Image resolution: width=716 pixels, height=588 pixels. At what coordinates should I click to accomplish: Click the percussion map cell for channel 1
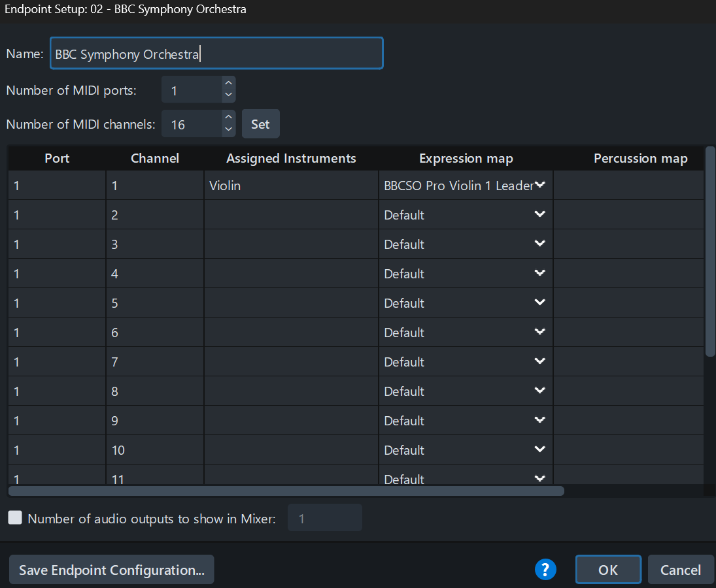point(629,185)
